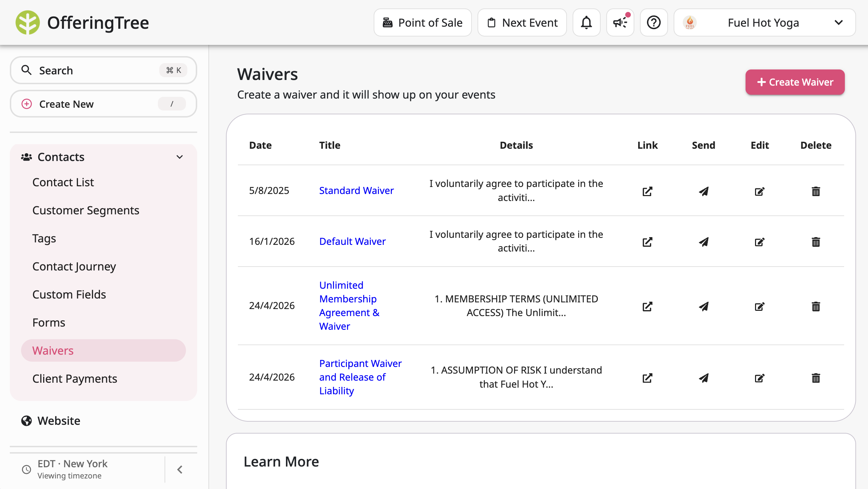Screen dimensions: 868x489
Task: Navigate to Contact Journey
Action: pyautogui.click(x=74, y=266)
